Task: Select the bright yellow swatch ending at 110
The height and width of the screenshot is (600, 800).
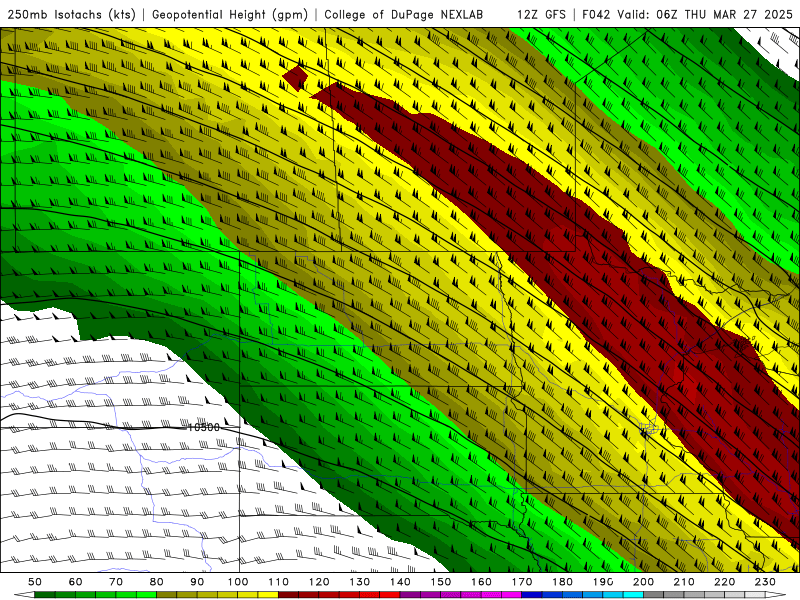Action: coord(268,595)
